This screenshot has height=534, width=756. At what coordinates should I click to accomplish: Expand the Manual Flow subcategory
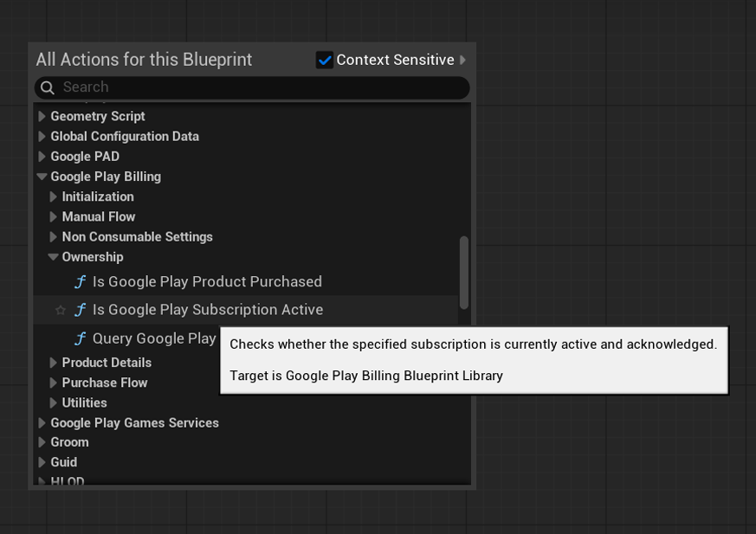coord(54,217)
